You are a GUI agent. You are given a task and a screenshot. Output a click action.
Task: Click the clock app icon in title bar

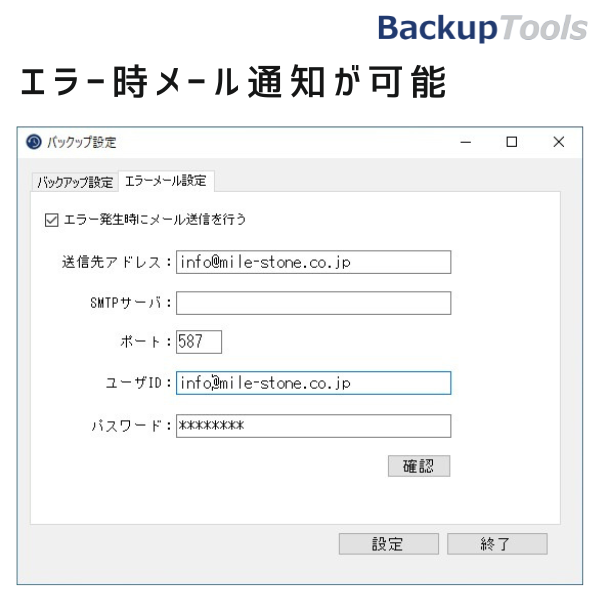point(34,142)
